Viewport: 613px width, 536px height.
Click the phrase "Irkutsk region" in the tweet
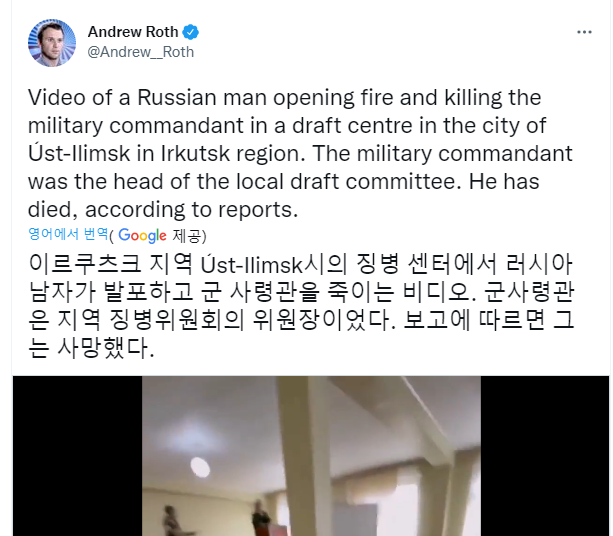pos(233,153)
